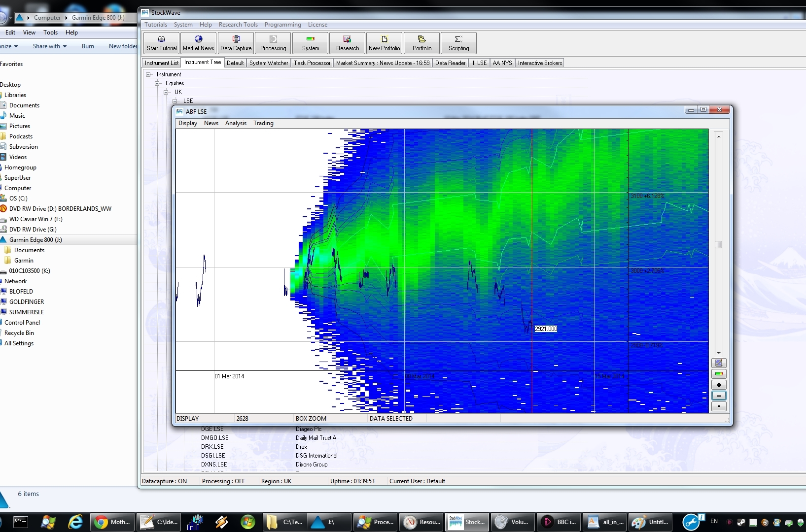This screenshot has width=806, height=532.
Task: Switch to the Instrument List tab
Action: pyautogui.click(x=161, y=63)
